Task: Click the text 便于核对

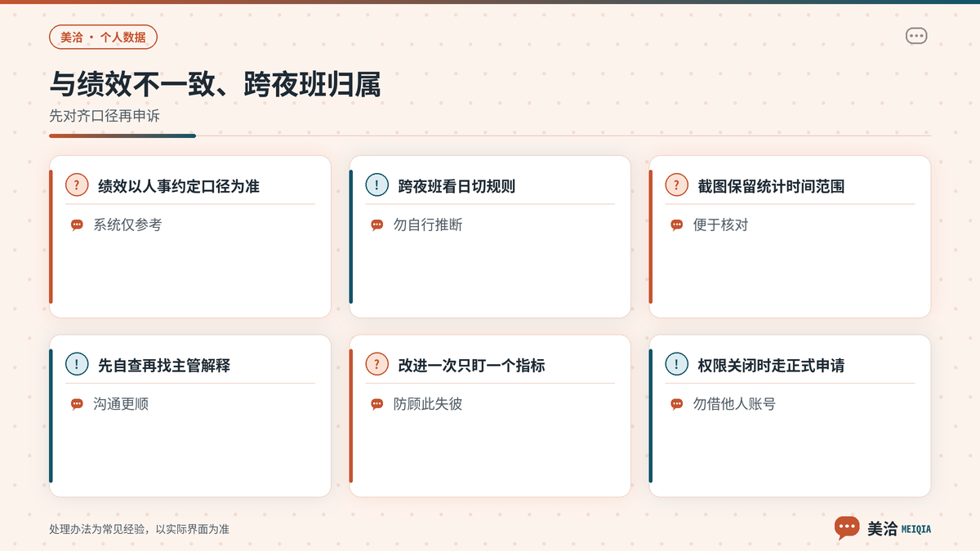Action: (720, 225)
